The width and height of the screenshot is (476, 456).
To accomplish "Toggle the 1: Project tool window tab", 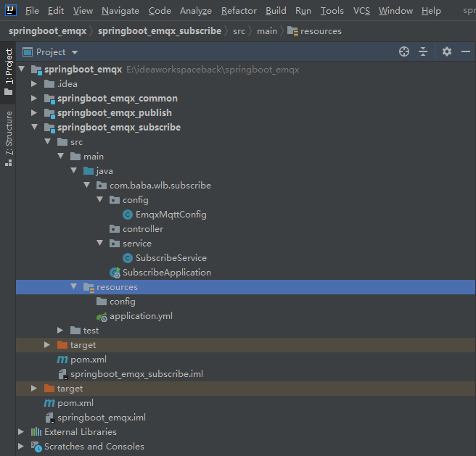I will 8,71.
